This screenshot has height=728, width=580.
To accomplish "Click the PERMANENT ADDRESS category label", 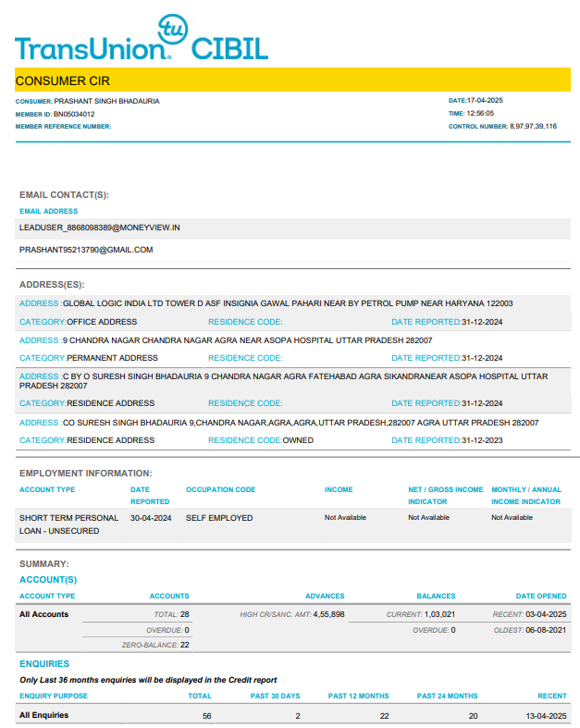I will click(112, 358).
